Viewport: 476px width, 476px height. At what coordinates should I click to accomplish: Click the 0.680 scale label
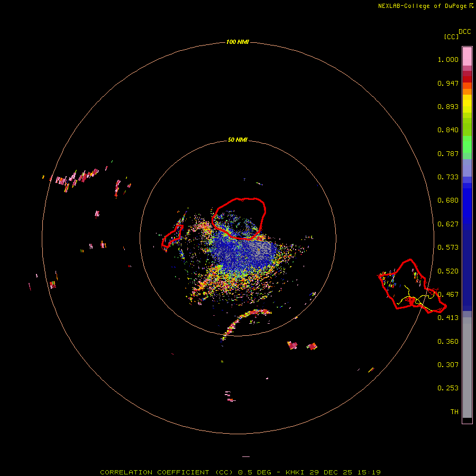448,200
